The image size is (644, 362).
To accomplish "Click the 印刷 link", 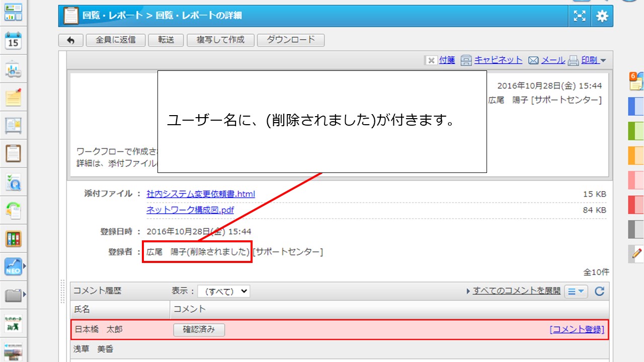I will click(x=590, y=60).
